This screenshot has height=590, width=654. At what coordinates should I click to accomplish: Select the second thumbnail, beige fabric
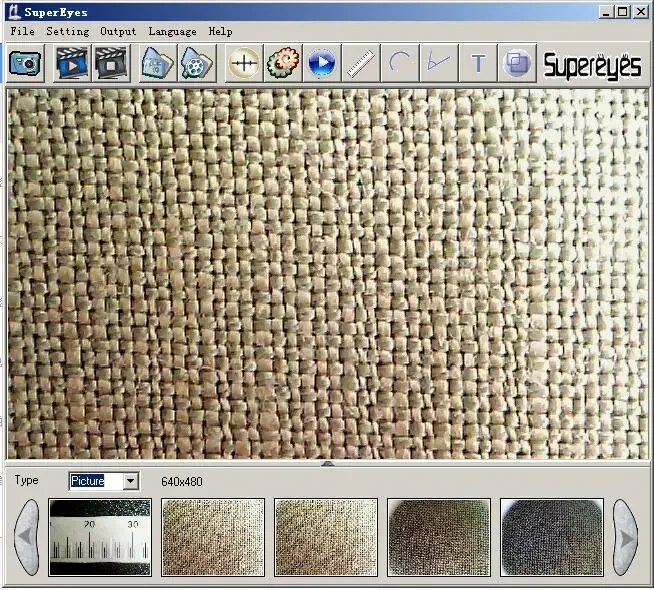(213, 537)
